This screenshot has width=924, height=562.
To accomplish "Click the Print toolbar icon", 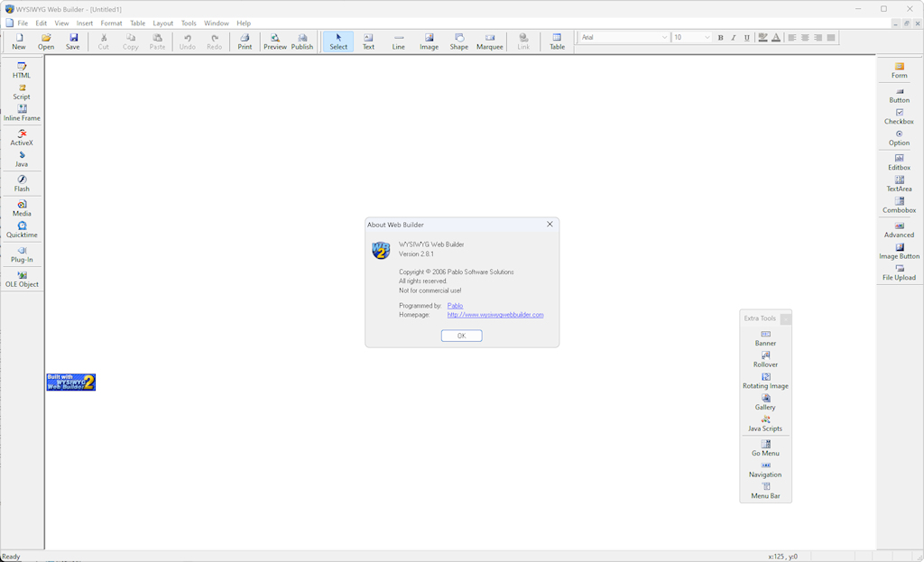I will click(245, 41).
